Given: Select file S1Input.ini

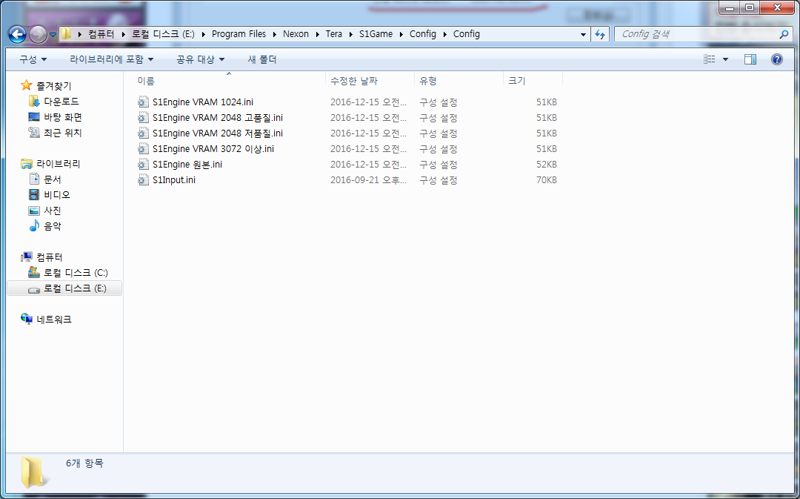Looking at the screenshot, I should coord(173,180).
